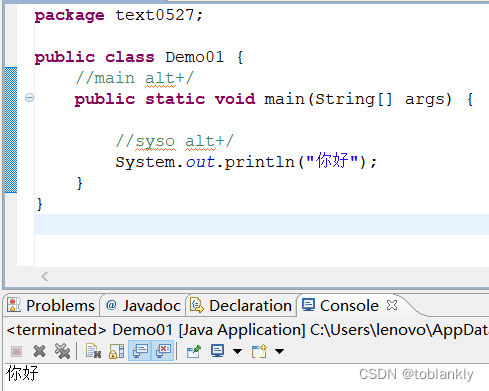Click 'class' keyword in editor

point(130,57)
